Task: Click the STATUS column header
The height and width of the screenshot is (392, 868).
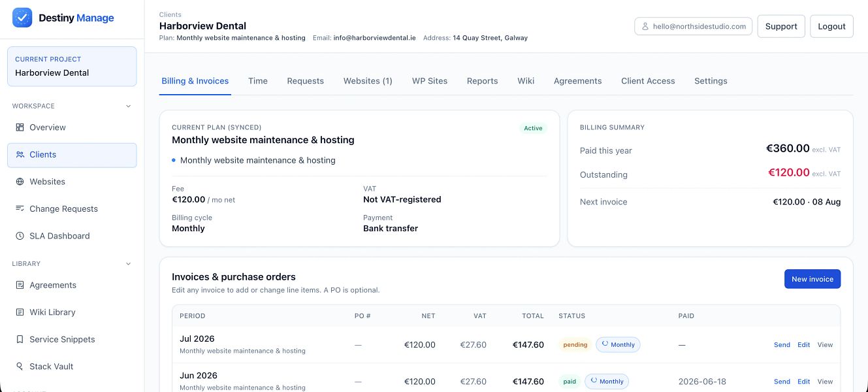Action: pos(571,316)
